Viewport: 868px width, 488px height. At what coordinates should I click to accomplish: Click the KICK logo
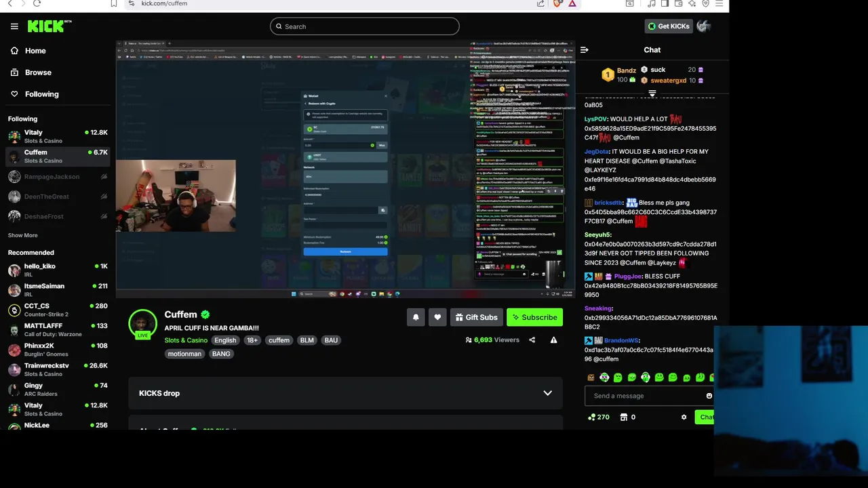pyautogui.click(x=50, y=26)
